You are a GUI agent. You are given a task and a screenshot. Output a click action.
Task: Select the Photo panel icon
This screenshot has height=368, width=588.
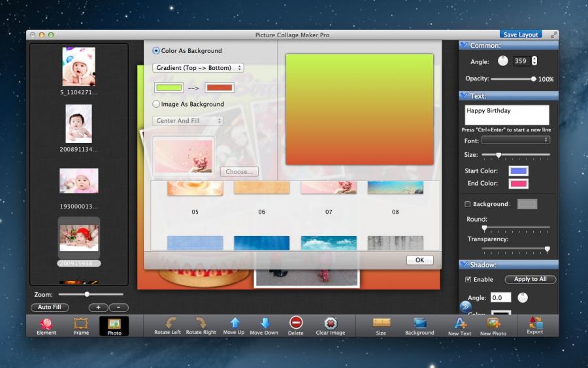pos(114,326)
